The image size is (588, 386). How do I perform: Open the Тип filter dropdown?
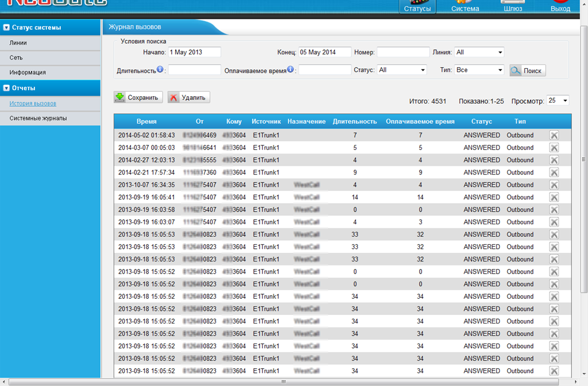pos(479,69)
